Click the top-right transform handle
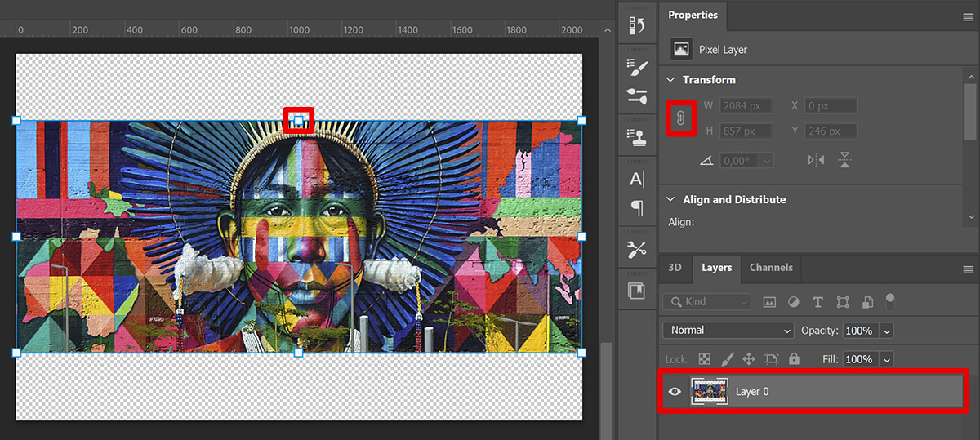Screen dimensions: 980x440 (581, 120)
